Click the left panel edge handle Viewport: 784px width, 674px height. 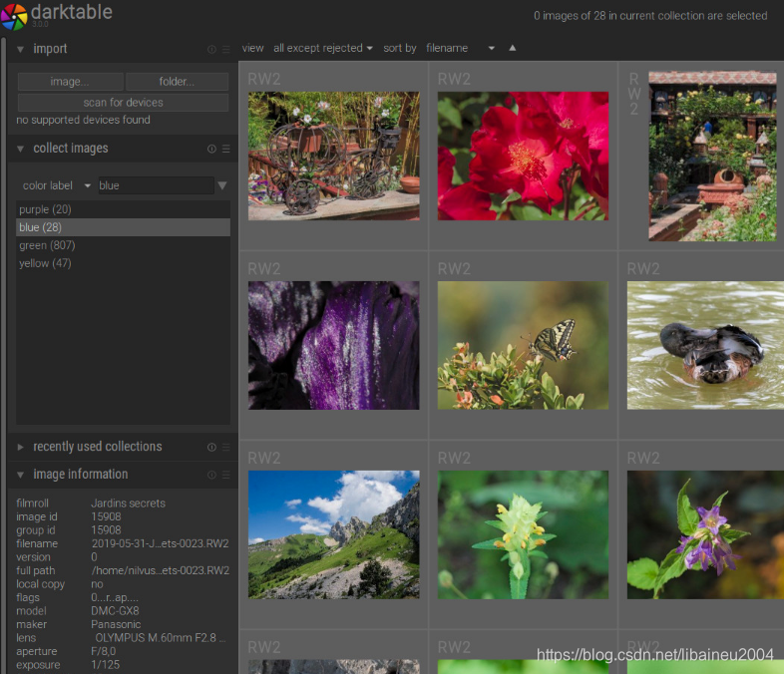4,355
